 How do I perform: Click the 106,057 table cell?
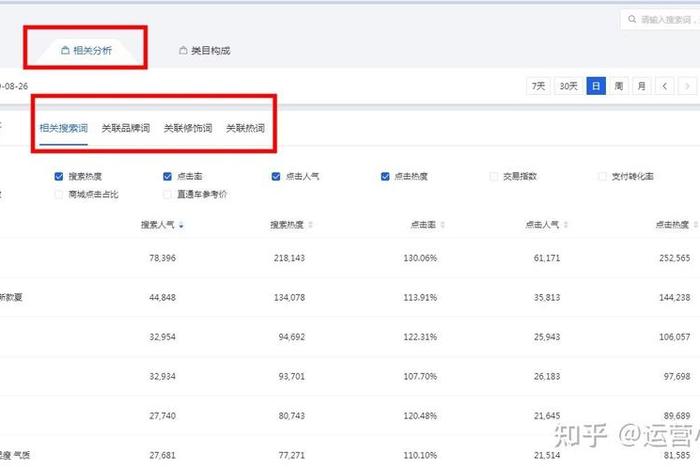[675, 337]
